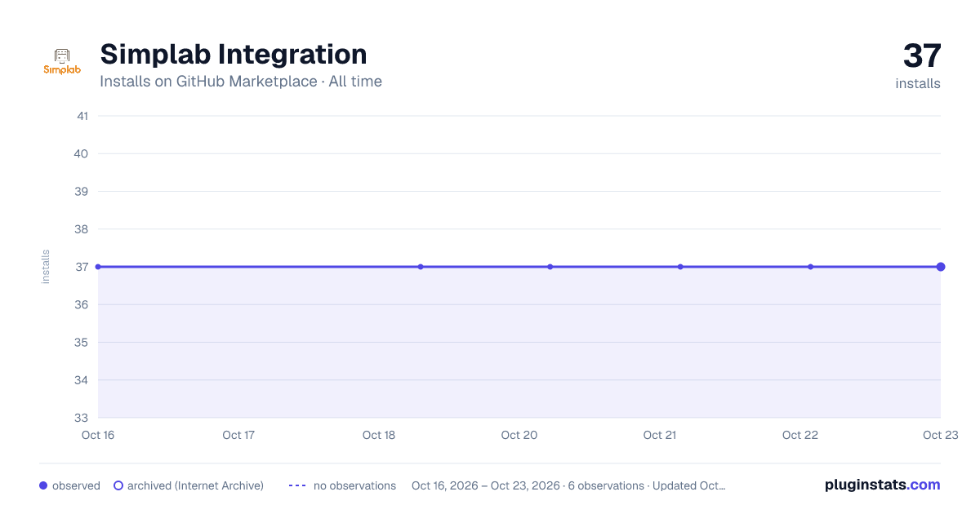Select the data point just after Oct 21
Viewport: 980px width, 514px height.
(x=680, y=267)
